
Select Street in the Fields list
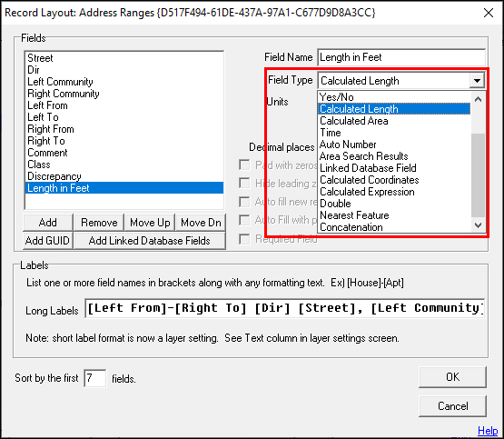124,58
